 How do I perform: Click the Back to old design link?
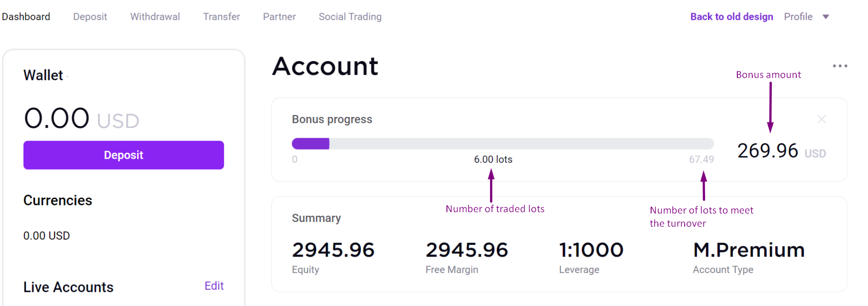tap(731, 17)
